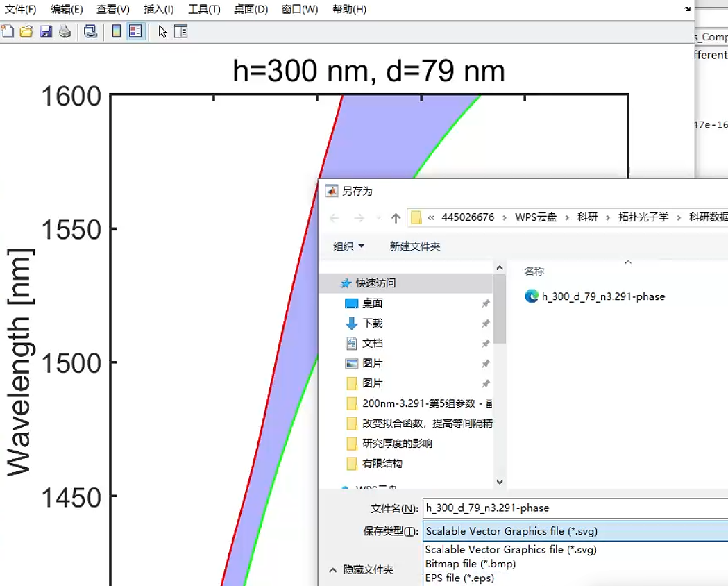This screenshot has height=586, width=728.
Task: Click navigation pane scroll up arrow
Action: tap(500, 268)
